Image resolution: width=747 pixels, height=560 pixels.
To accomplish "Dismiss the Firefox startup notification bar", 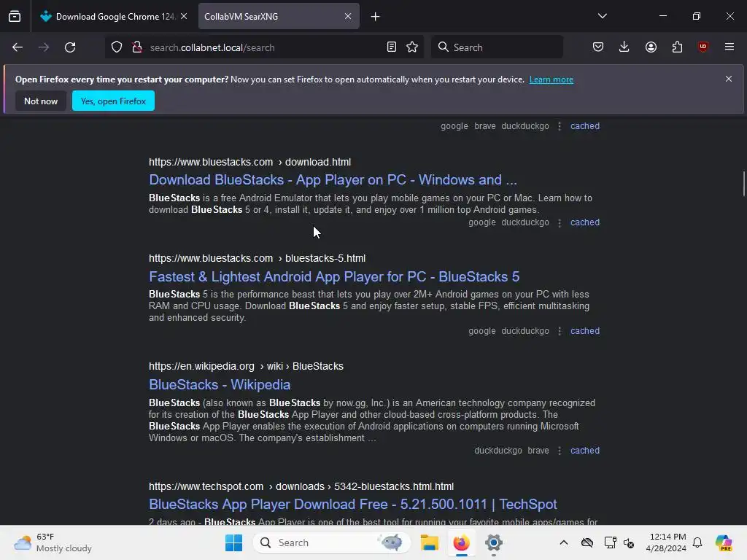I will [729, 79].
